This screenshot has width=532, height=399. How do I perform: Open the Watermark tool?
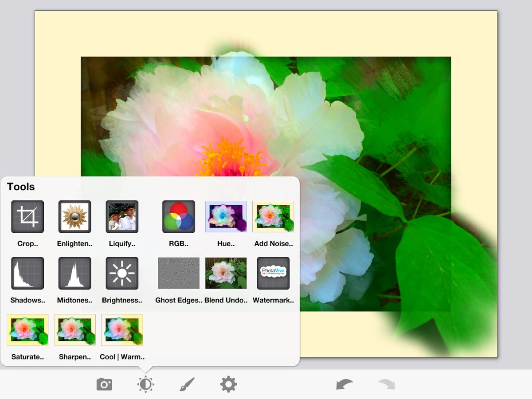273,274
